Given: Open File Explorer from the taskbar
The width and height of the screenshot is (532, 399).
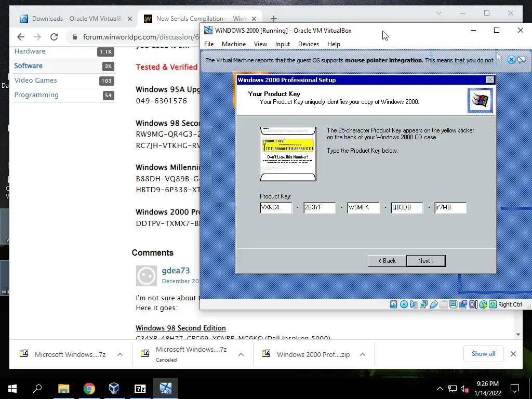Looking at the screenshot, I should click(63, 389).
